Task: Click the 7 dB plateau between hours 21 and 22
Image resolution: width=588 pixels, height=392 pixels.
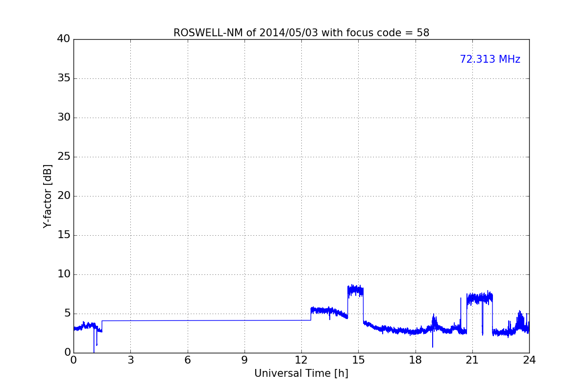Action: pyautogui.click(x=479, y=298)
